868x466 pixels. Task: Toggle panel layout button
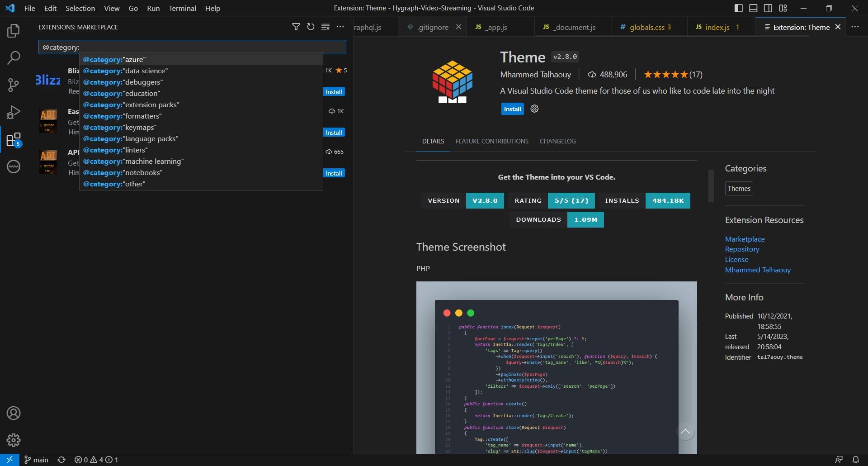[753, 8]
